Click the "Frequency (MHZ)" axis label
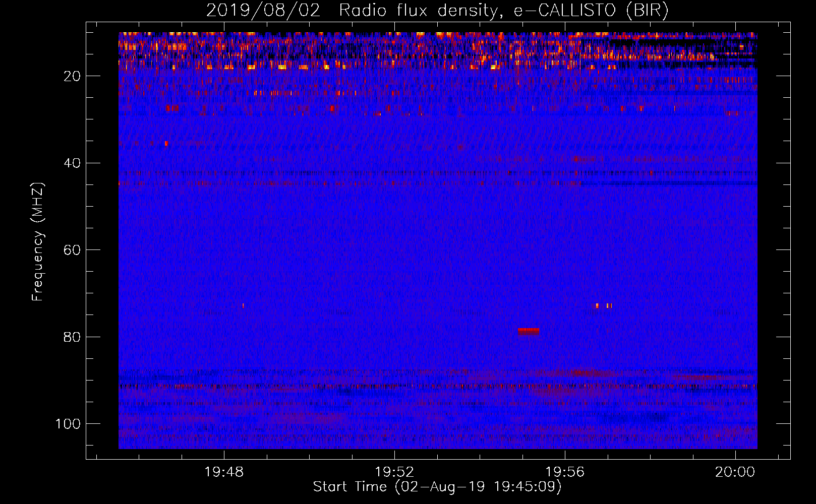 pyautogui.click(x=38, y=241)
